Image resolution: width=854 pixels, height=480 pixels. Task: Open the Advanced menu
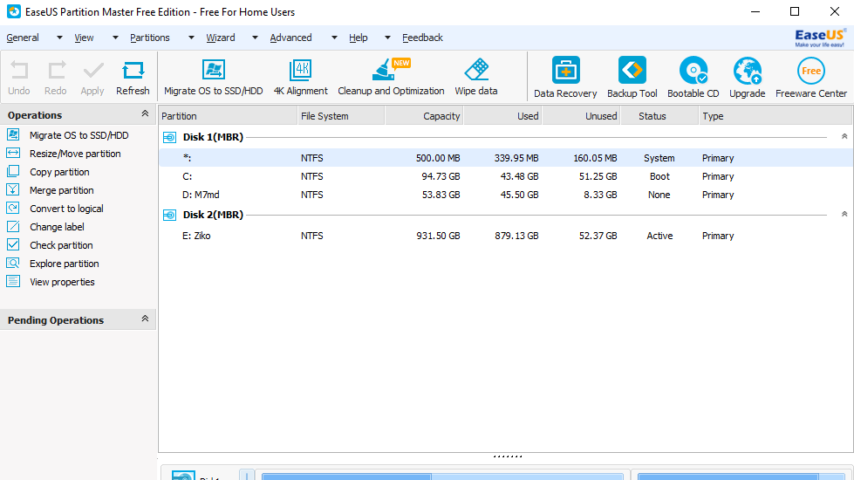(291, 38)
